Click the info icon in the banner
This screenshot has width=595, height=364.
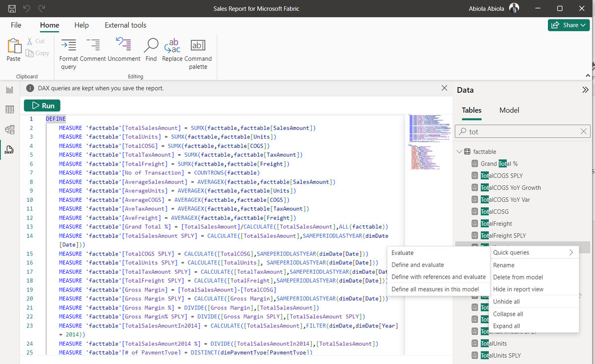[x=31, y=88]
